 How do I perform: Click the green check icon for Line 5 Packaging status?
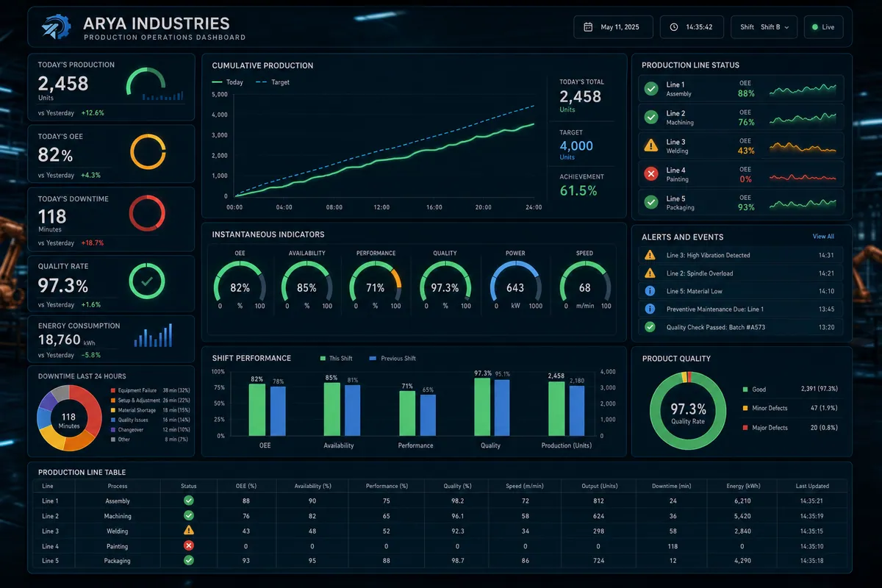tap(650, 202)
